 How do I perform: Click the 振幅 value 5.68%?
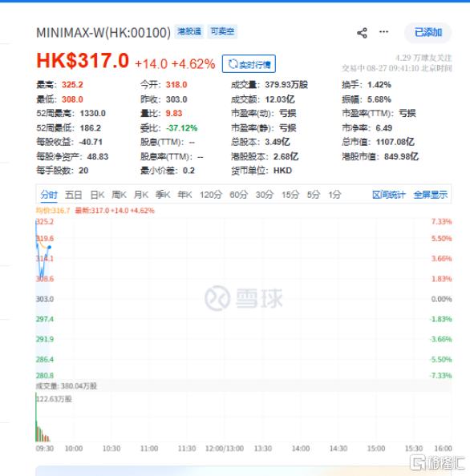[x=379, y=99]
